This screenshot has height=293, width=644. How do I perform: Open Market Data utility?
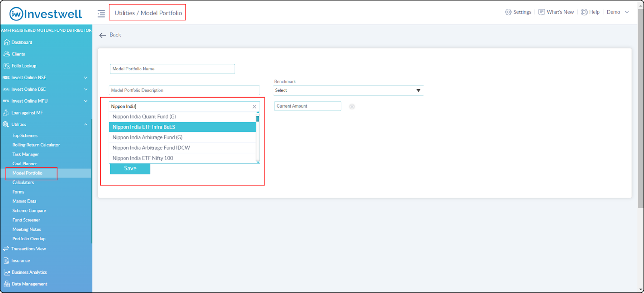[x=24, y=201]
